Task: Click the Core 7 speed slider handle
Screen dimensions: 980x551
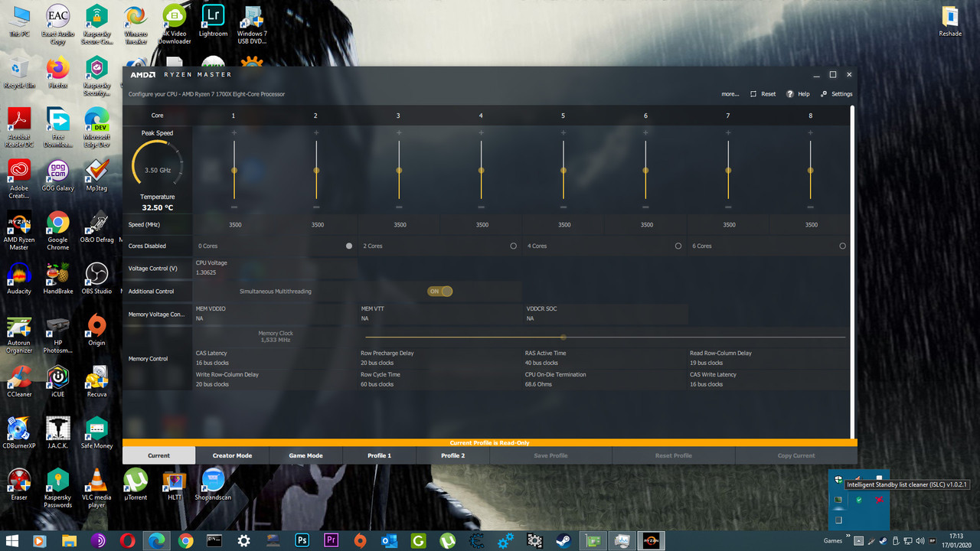Action: pos(728,171)
